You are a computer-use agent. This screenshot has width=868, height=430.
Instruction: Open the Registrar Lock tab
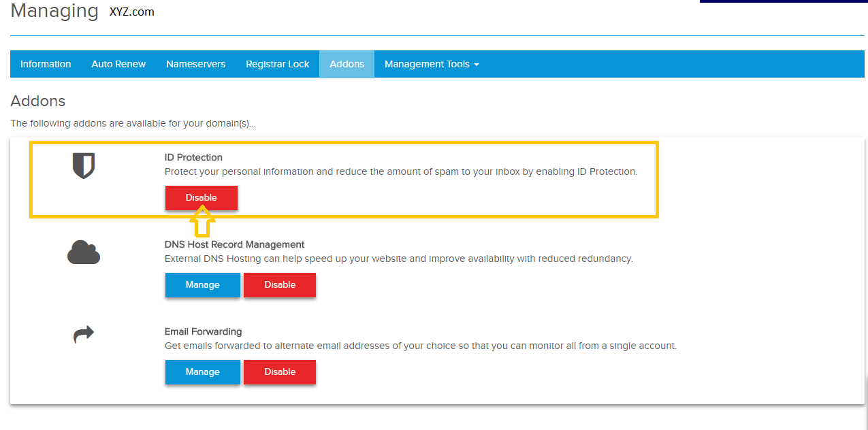click(278, 64)
